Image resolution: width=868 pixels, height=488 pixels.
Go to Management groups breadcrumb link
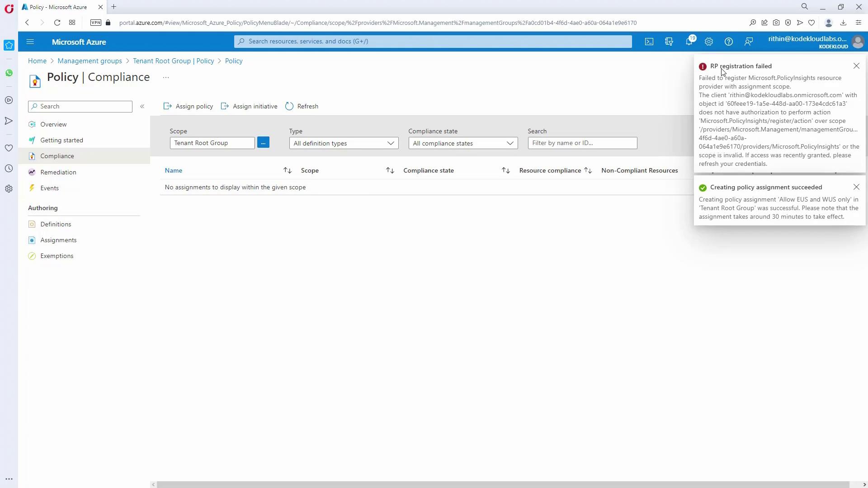(x=90, y=61)
